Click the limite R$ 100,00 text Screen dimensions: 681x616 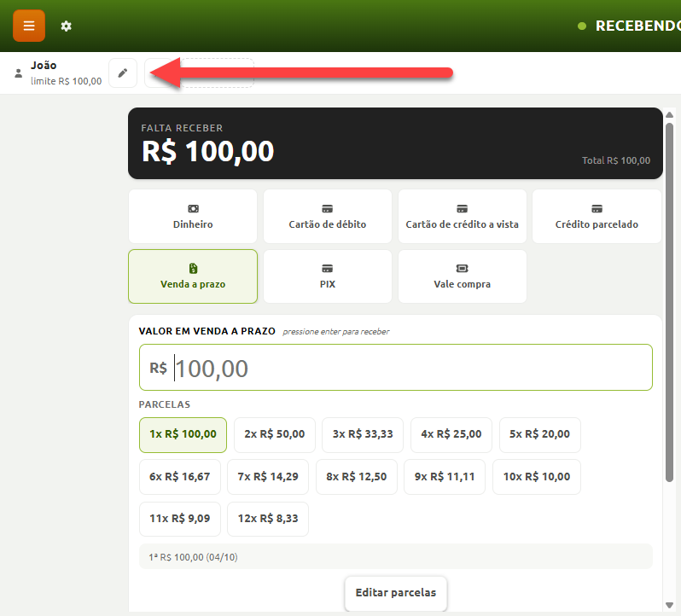(66, 81)
